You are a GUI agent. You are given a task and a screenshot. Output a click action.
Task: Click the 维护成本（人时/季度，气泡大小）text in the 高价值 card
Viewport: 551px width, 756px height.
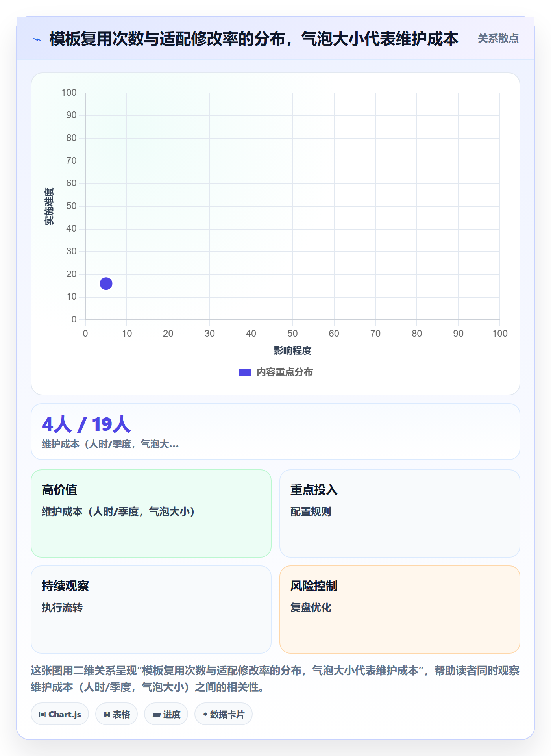(x=118, y=511)
